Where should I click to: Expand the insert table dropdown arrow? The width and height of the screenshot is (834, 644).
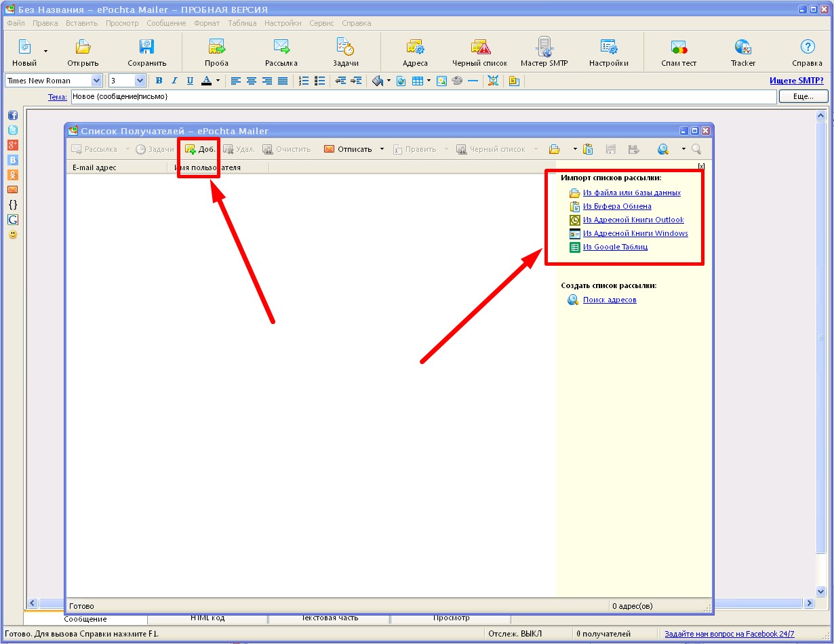coord(429,81)
